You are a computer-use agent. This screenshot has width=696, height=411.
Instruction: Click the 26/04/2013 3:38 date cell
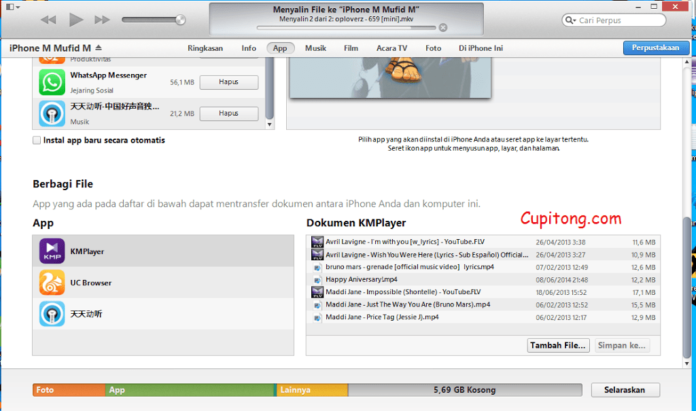click(x=561, y=242)
